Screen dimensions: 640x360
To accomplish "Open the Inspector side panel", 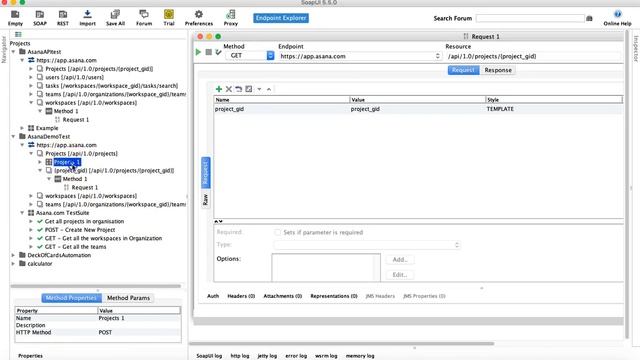I will point(636,49).
